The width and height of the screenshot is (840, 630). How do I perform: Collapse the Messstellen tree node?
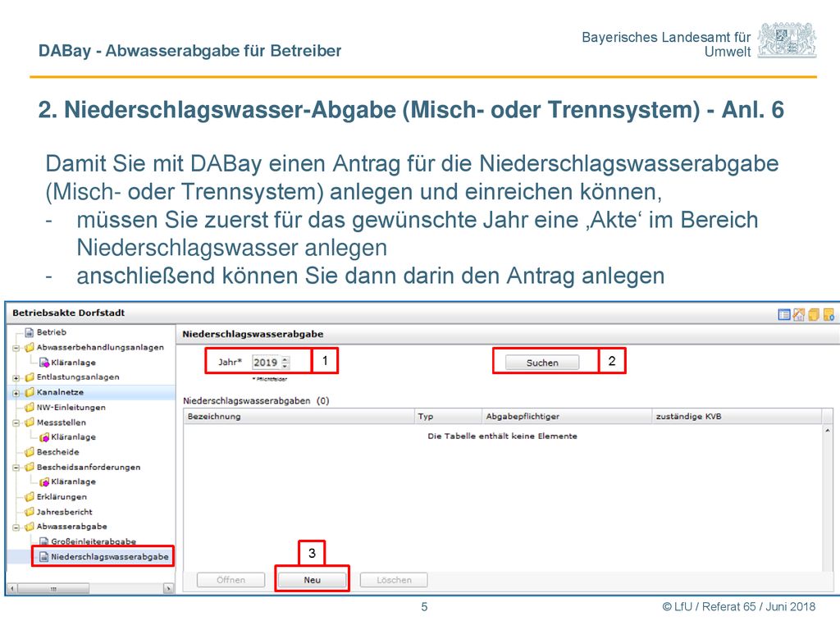pos(16,423)
